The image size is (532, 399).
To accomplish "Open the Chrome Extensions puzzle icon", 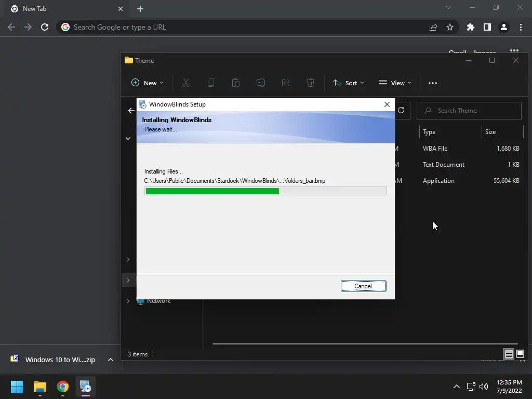I will click(471, 27).
